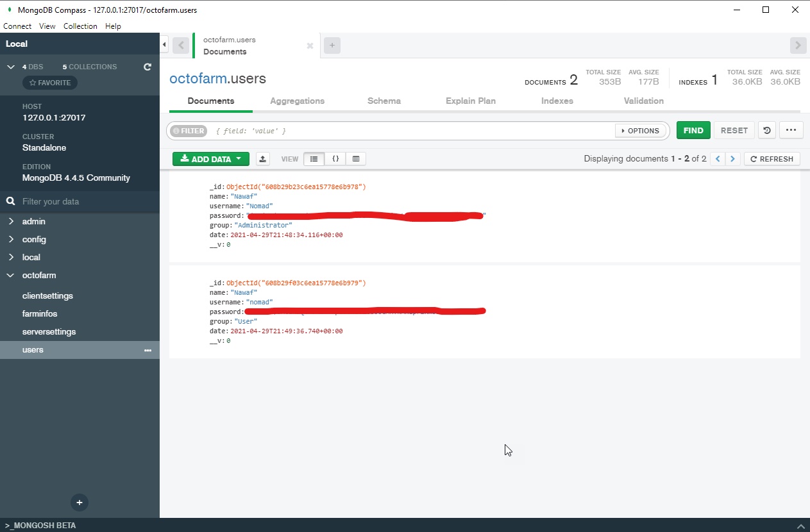
Task: Click the import file icon beside ADD DATA
Action: pyautogui.click(x=262, y=158)
